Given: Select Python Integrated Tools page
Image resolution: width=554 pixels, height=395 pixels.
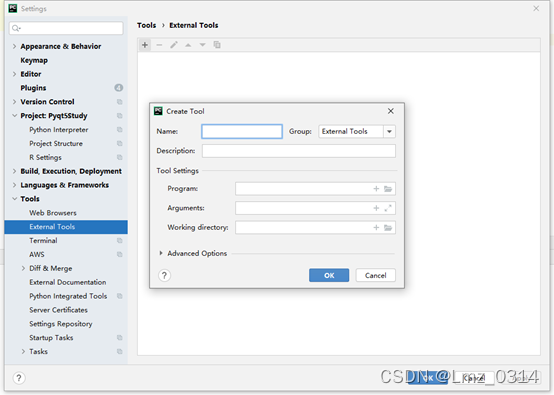Looking at the screenshot, I should [x=68, y=296].
